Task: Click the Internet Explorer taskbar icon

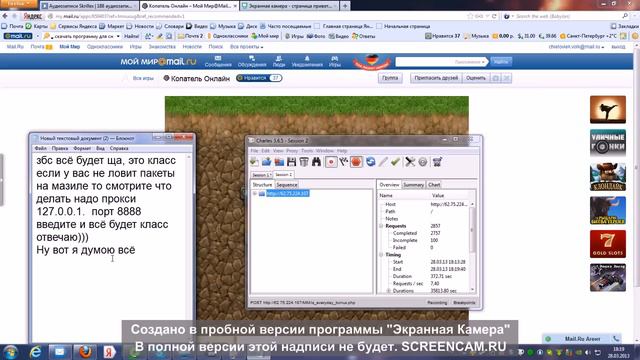Action: click(x=36, y=352)
